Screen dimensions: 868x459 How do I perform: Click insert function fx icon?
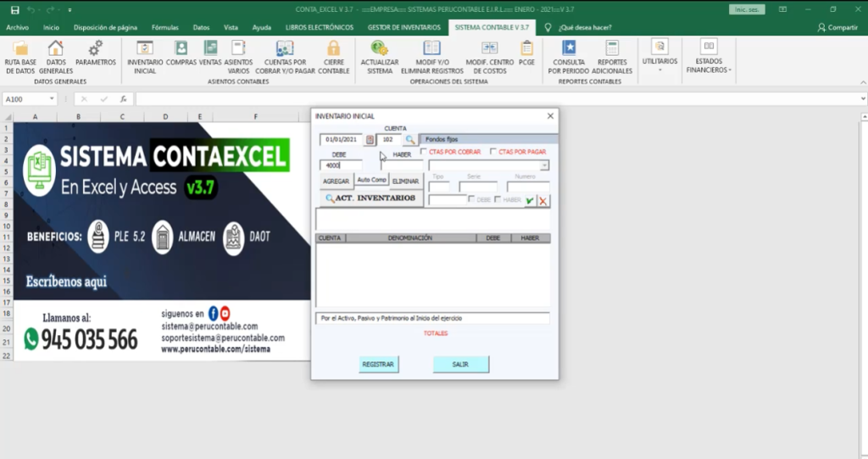tap(124, 99)
